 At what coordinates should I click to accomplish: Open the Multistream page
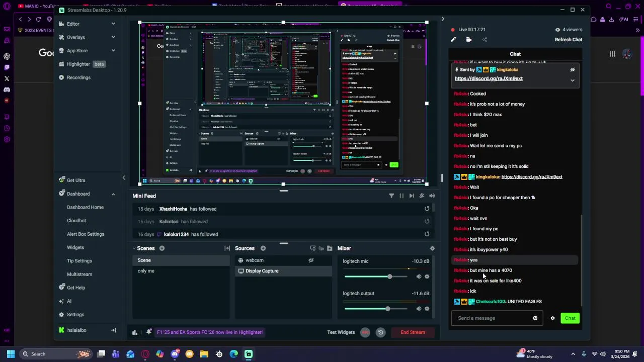point(79,275)
